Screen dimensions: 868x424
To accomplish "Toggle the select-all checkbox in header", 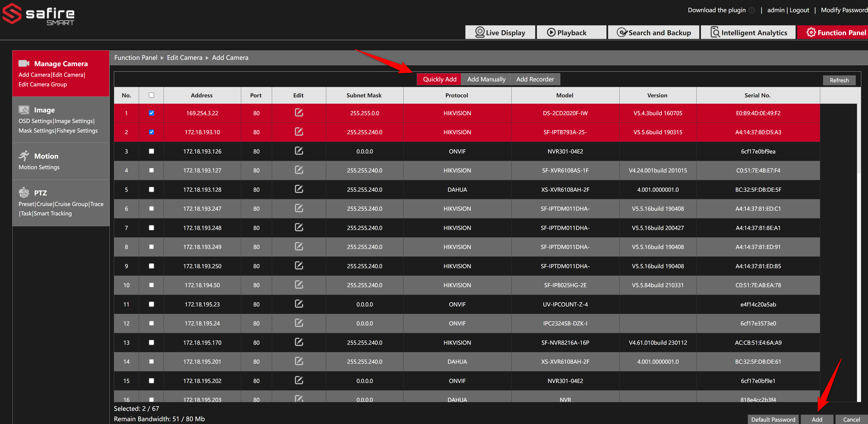I will coord(151,95).
